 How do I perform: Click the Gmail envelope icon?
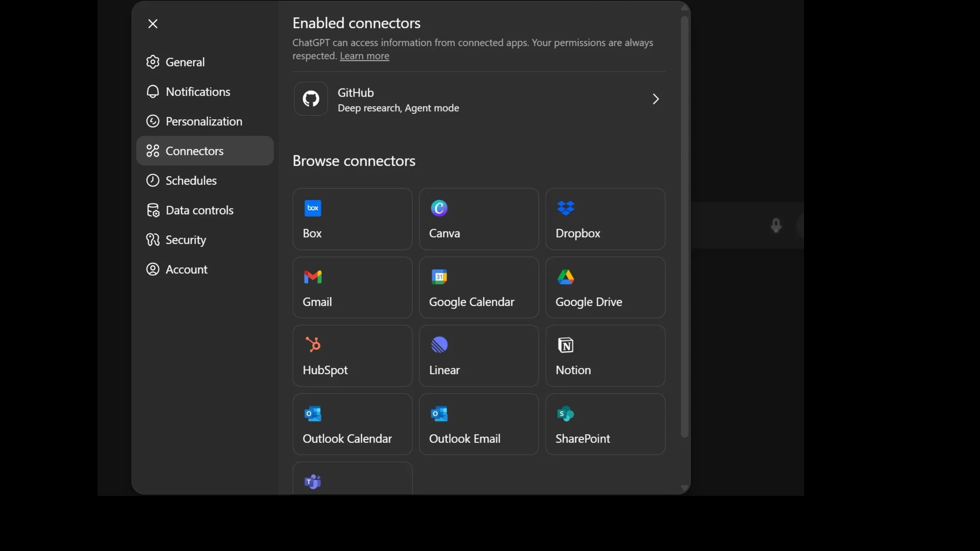click(x=313, y=277)
